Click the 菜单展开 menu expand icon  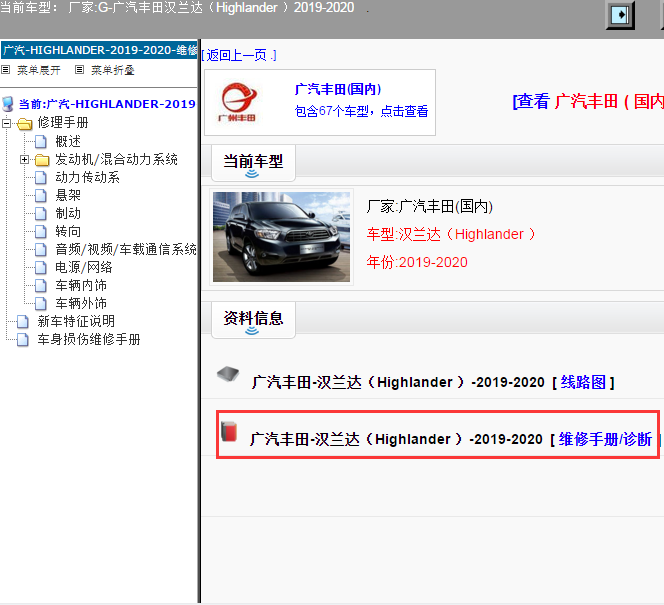tap(6, 69)
